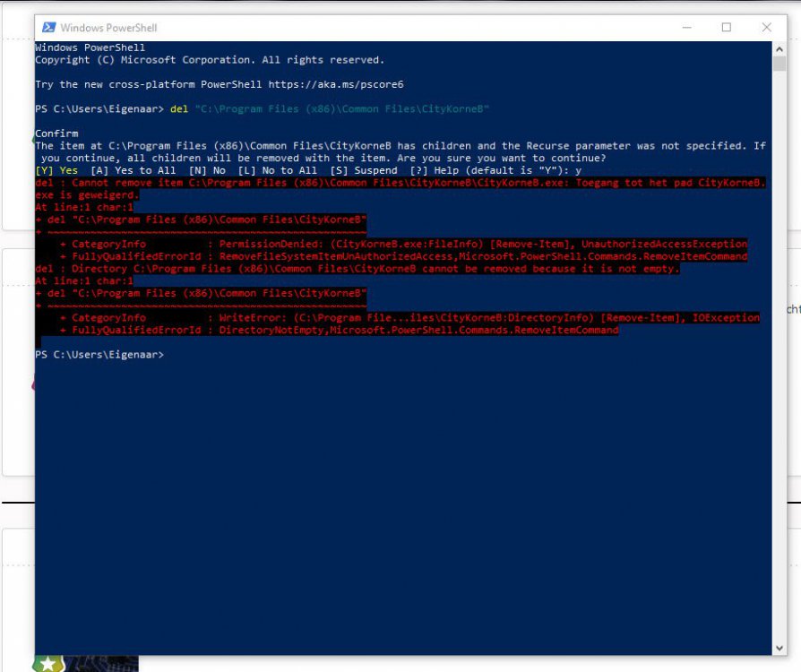
Task: Click the 'cannot be removed because' error line
Action: pos(357,268)
